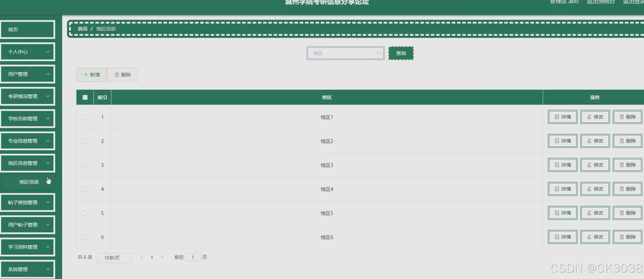Screen dimensions: 644x279
Task: Click the previous page arrow
Action: 142,257
